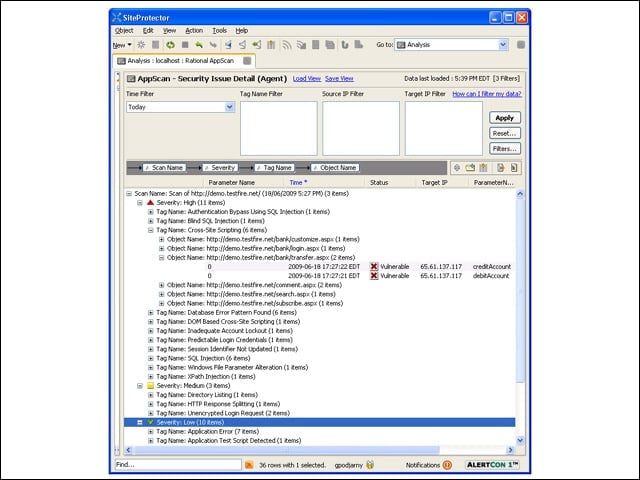Open the Go to Analysis combo box
The width and height of the screenshot is (640, 480).
451,44
